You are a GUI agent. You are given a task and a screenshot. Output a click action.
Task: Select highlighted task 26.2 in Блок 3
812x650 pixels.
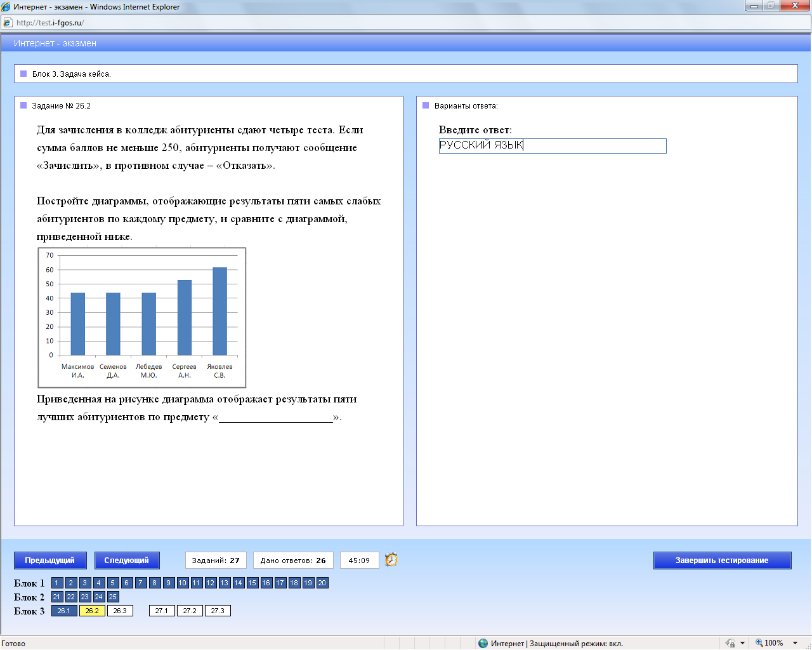92,611
